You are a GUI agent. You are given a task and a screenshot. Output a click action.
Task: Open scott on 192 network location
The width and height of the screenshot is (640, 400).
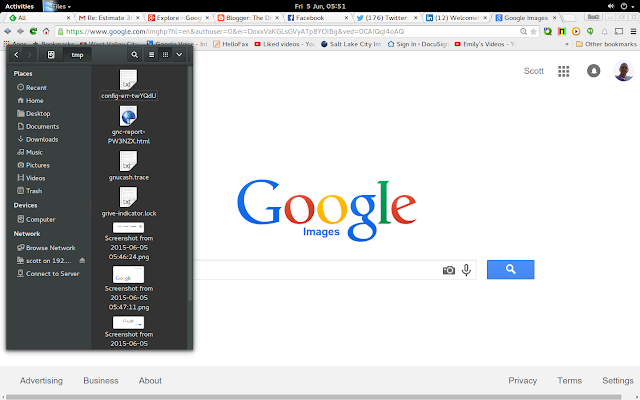coord(44,260)
